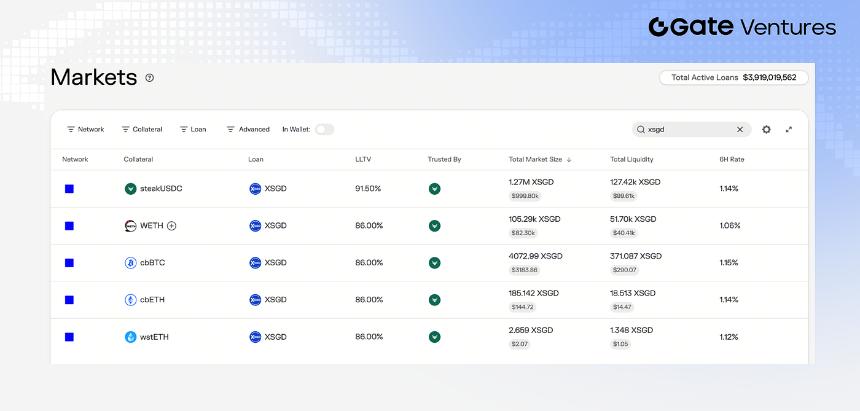Open the Network filter dropdown
The image size is (860, 411).
(x=86, y=130)
